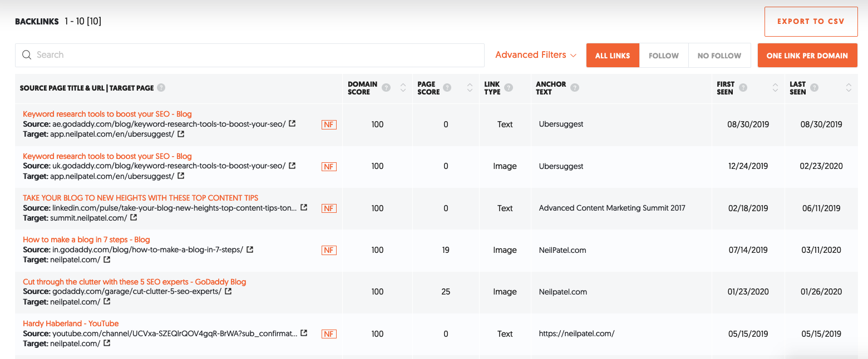This screenshot has width=868, height=359.
Task: Select the Follow filter tab
Action: pyautogui.click(x=664, y=56)
